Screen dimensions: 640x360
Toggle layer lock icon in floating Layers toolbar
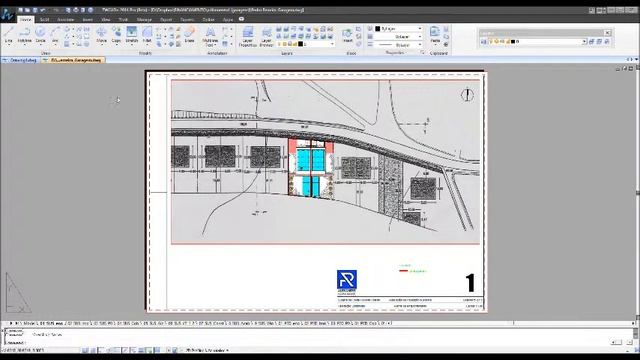[x=507, y=42]
